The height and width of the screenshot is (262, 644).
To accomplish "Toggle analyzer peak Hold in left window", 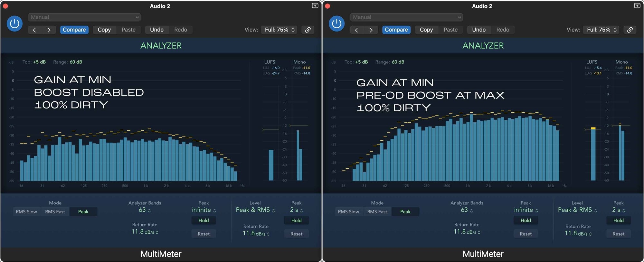I will click(x=204, y=220).
